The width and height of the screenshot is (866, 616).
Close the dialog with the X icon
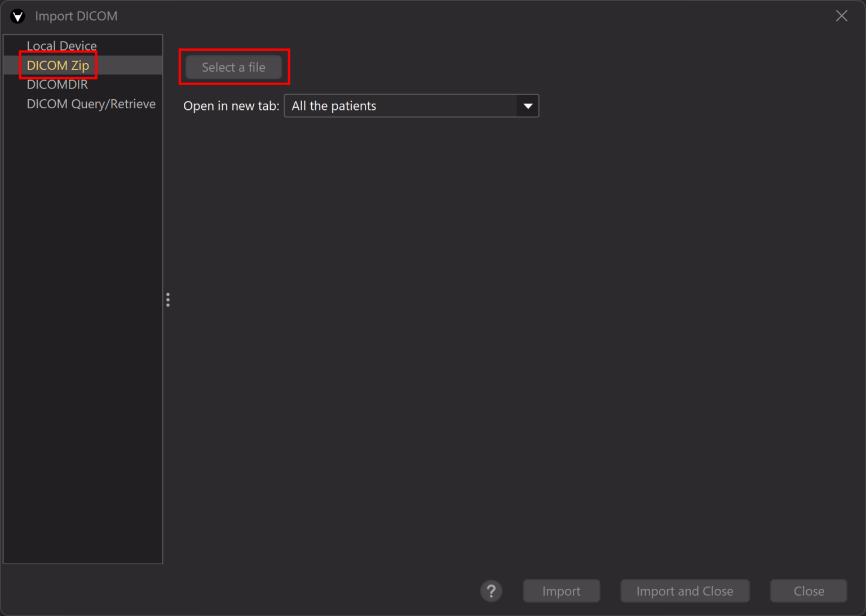pyautogui.click(x=841, y=16)
